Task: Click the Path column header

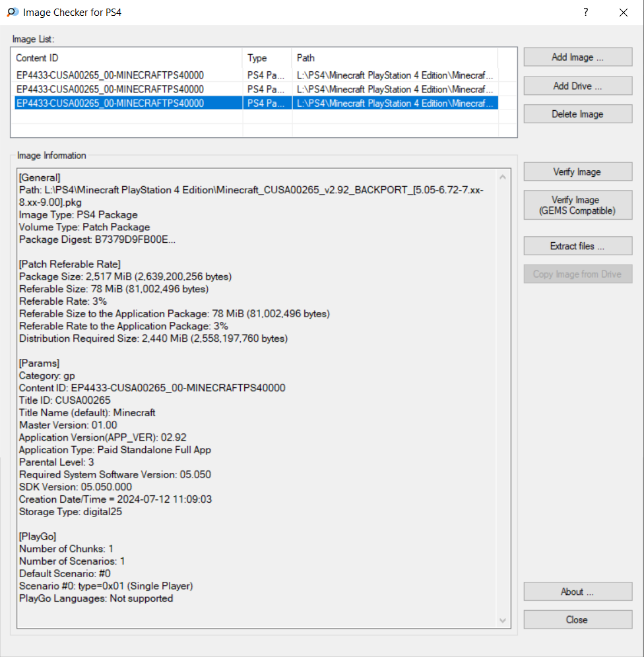Action: coord(395,58)
